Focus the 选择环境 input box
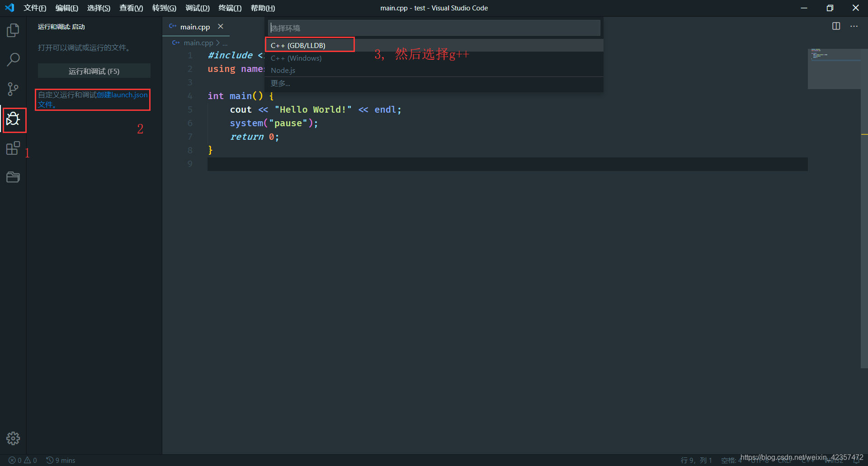The height and width of the screenshot is (466, 868). pyautogui.click(x=434, y=28)
